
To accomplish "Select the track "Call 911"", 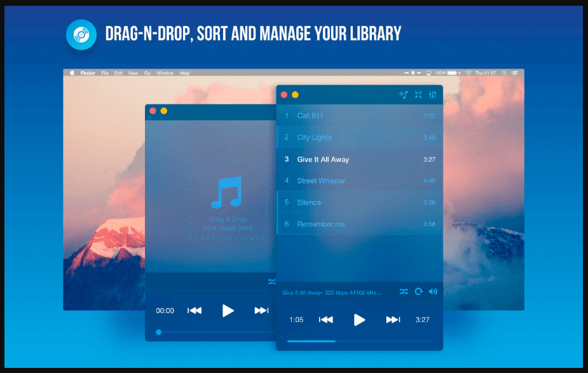I will tap(360, 116).
